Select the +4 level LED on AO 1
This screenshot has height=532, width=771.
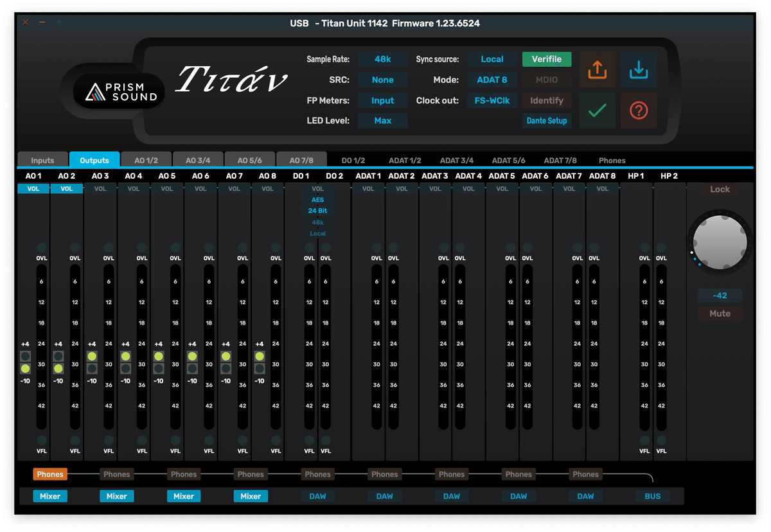(x=25, y=356)
